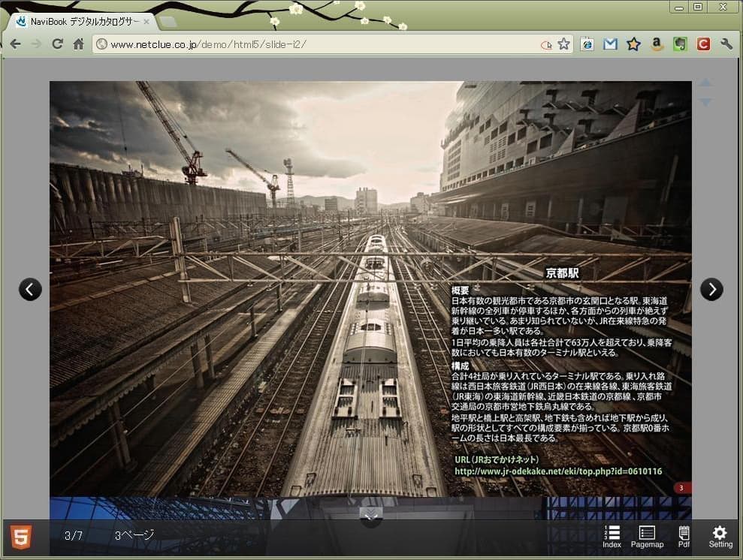
Task: Download the catalog as Pdf
Action: click(684, 536)
